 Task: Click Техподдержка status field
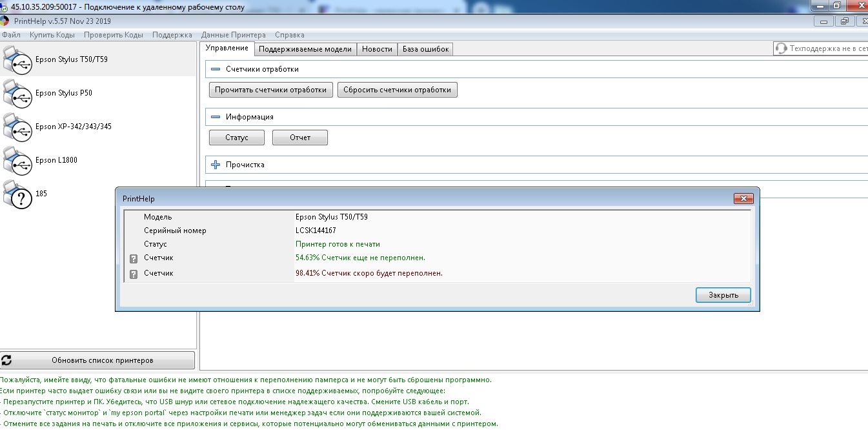pos(821,48)
